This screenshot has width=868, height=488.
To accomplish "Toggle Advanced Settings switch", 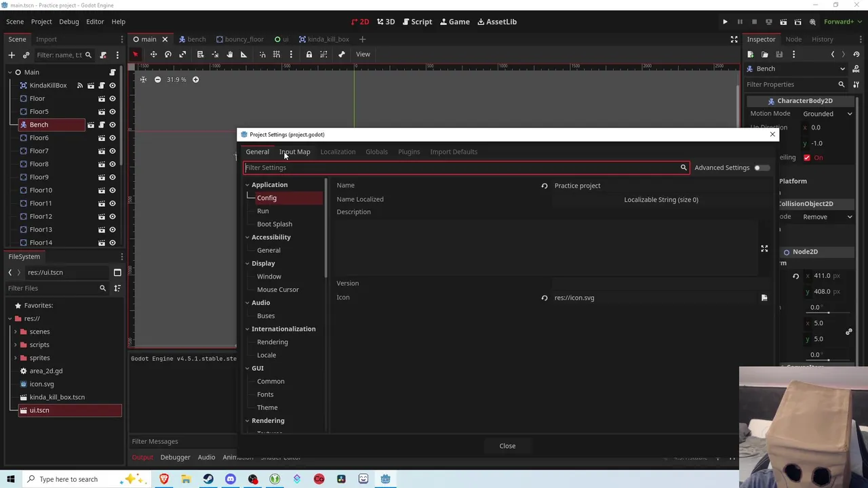I will [761, 167].
